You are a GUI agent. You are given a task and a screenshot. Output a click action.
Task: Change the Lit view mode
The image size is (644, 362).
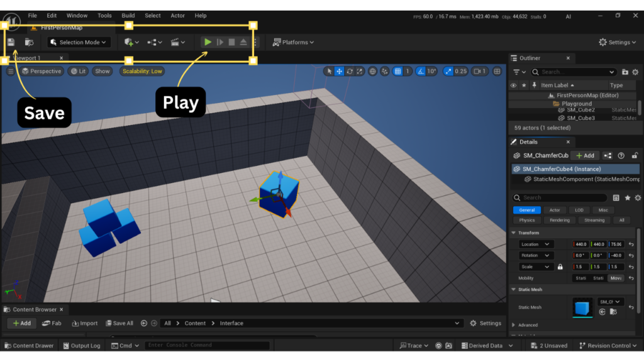pyautogui.click(x=78, y=72)
